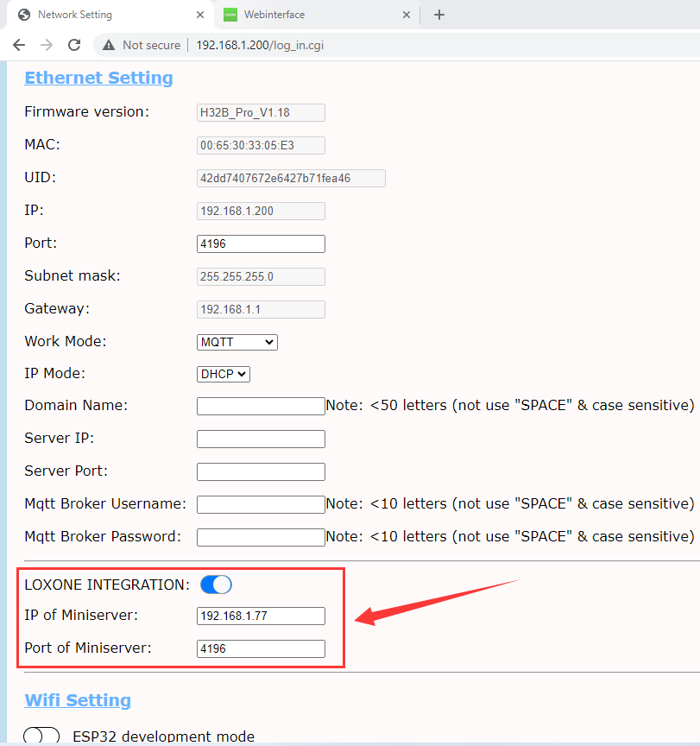Image resolution: width=700 pixels, height=746 pixels.
Task: Click the Port input field
Action: (261, 243)
